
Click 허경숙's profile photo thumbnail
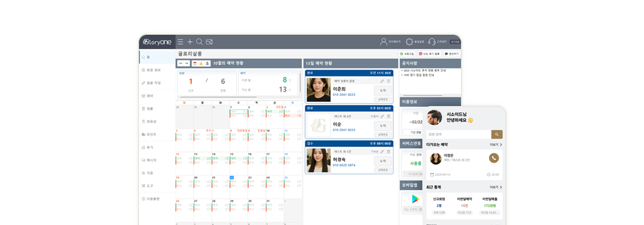click(x=318, y=161)
